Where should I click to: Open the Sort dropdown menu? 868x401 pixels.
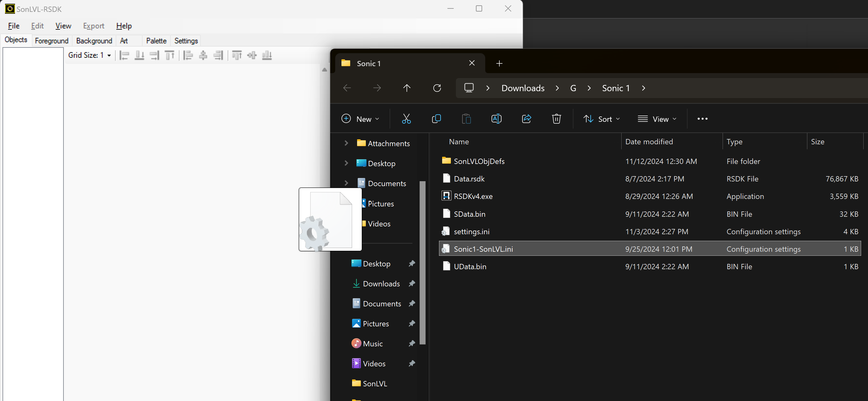[602, 119]
